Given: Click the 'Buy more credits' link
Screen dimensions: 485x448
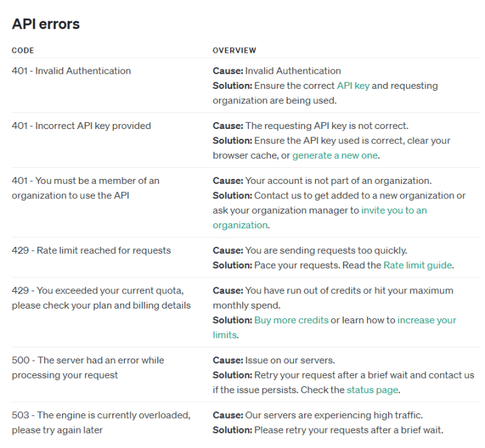Looking at the screenshot, I should 291,320.
